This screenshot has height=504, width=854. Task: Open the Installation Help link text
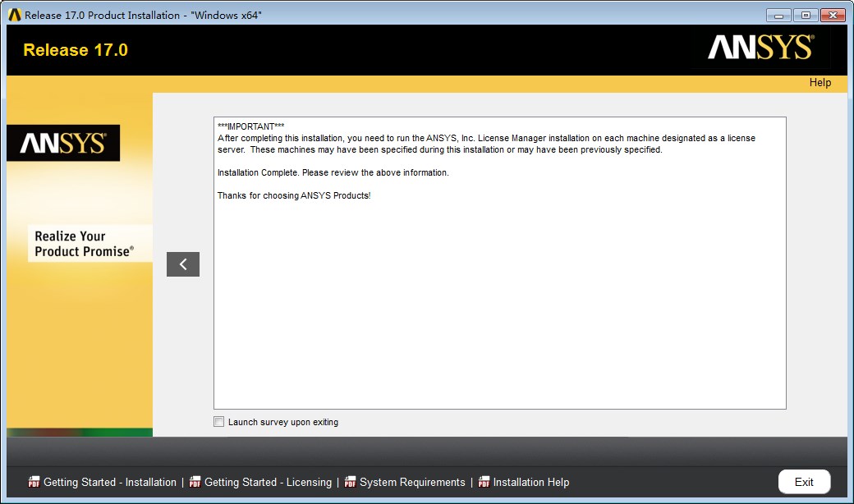tap(531, 483)
